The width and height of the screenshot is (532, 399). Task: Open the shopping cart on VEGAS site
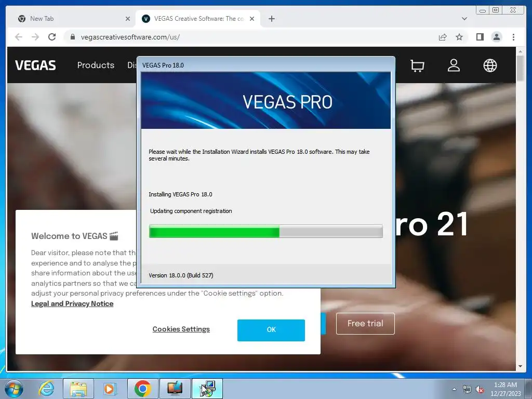click(417, 65)
